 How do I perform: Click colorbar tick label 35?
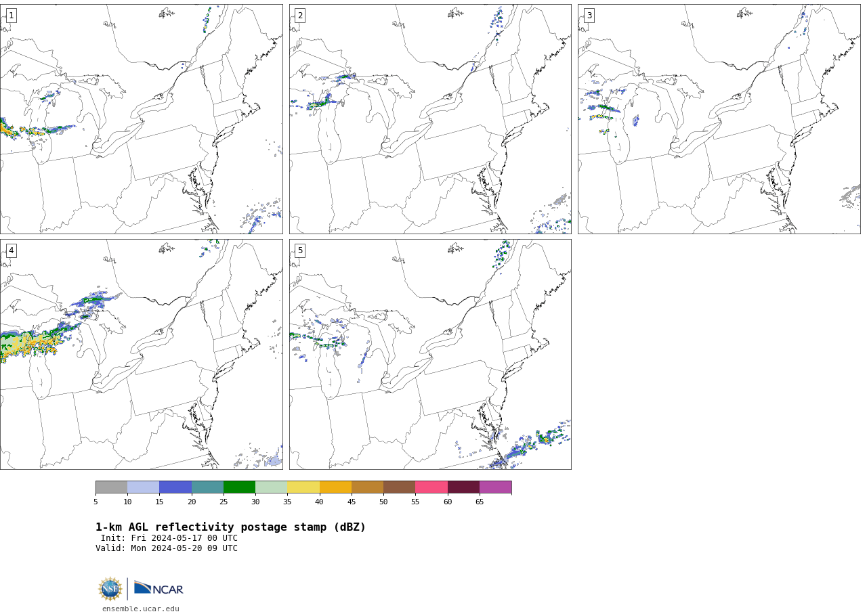coord(287,502)
